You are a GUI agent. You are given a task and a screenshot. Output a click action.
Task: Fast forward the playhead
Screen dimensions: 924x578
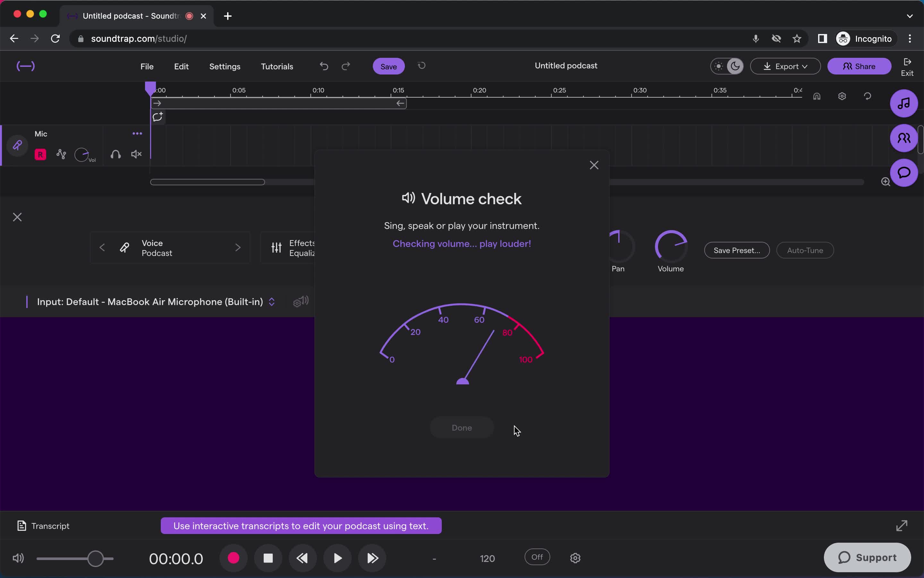click(x=372, y=558)
